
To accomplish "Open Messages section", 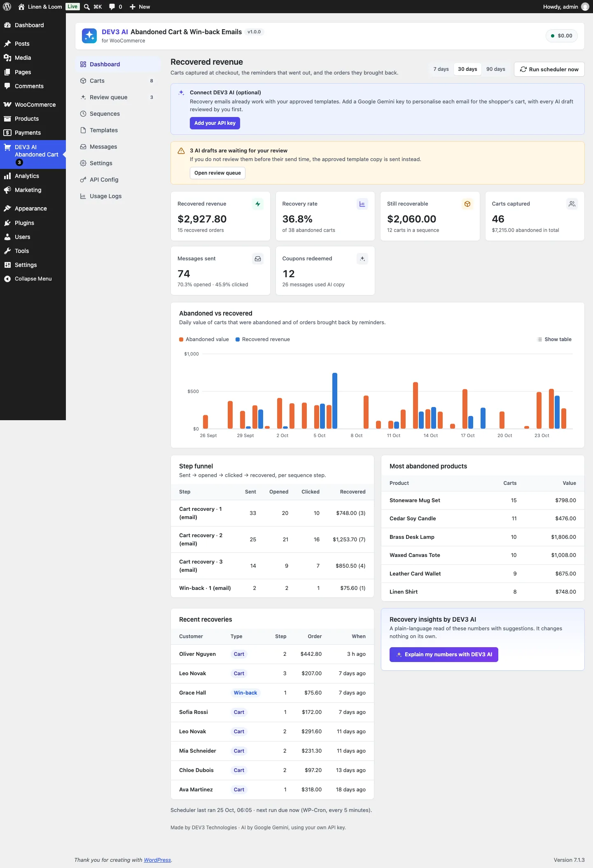I will click(x=117, y=147).
